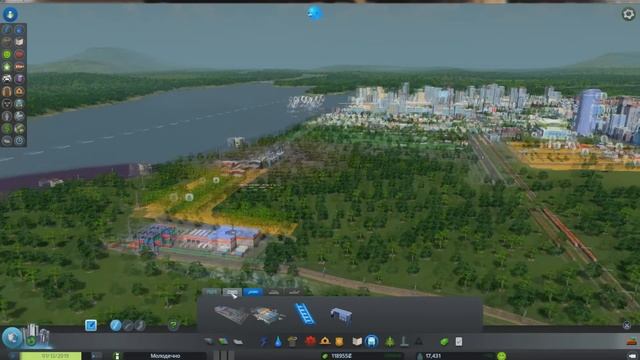The height and width of the screenshot is (360, 640).
Task: Open the Police badge build menu
Action: tap(339, 341)
